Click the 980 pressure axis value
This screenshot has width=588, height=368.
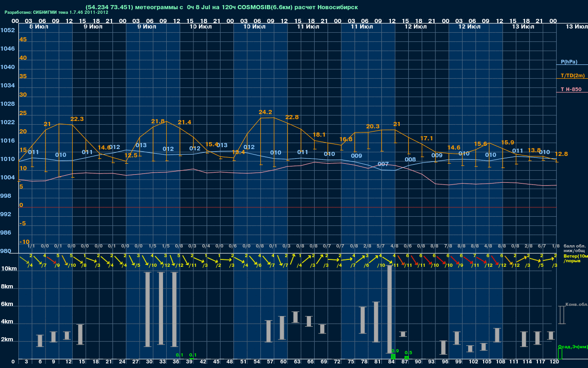coord(6,251)
